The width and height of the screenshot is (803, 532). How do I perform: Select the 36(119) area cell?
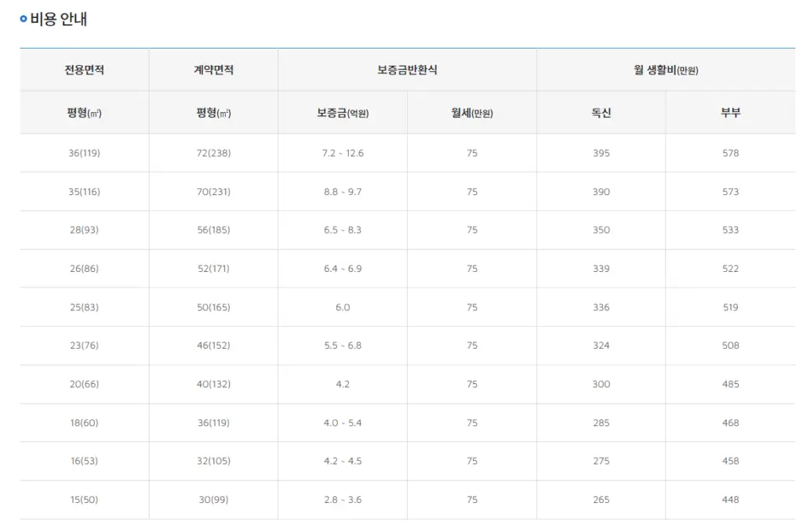point(85,153)
